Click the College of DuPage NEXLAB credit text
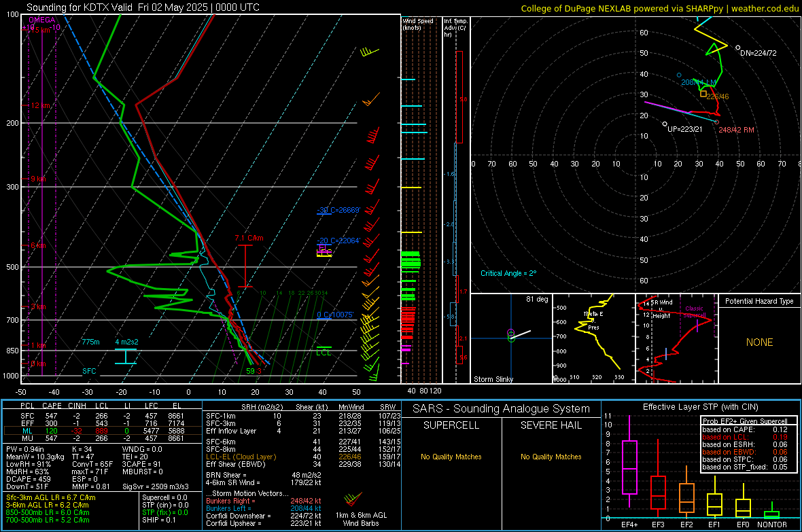Viewport: 802px width, 532px height. (660, 8)
